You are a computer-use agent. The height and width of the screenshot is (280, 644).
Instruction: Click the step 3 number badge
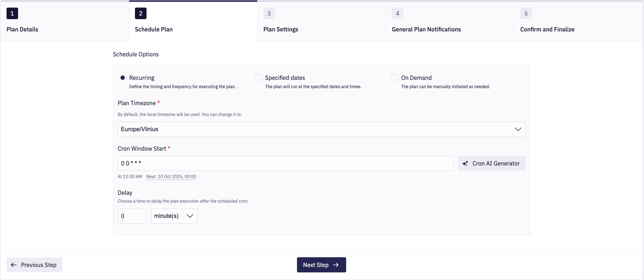pos(269,13)
